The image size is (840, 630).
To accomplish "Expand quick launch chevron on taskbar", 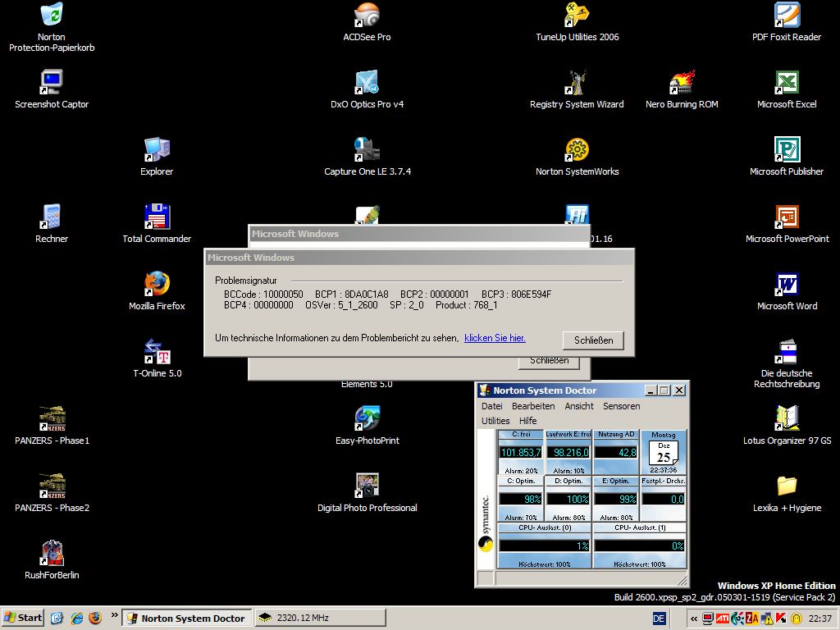I will 114,615.
